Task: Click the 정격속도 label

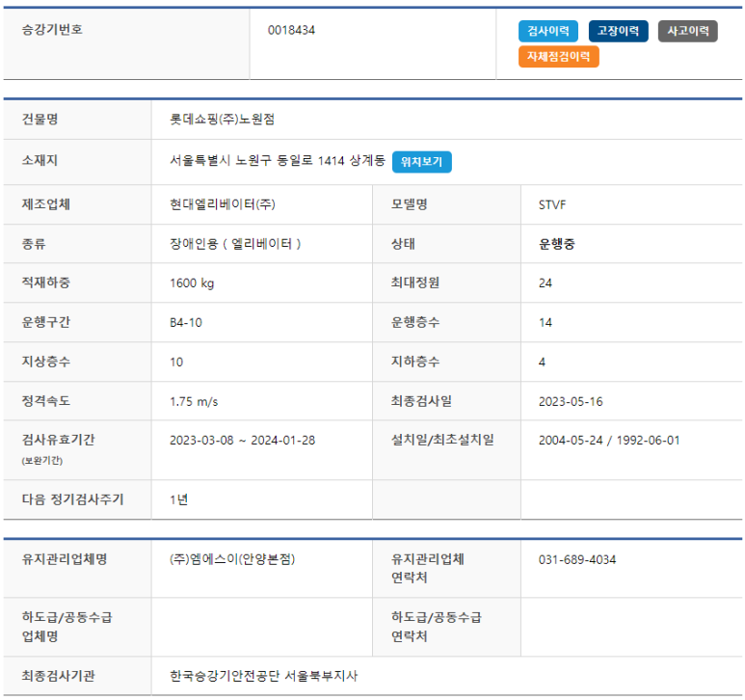Action: 46,401
